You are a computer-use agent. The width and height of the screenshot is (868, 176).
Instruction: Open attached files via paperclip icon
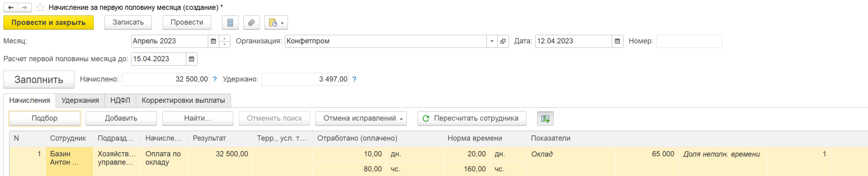(251, 23)
